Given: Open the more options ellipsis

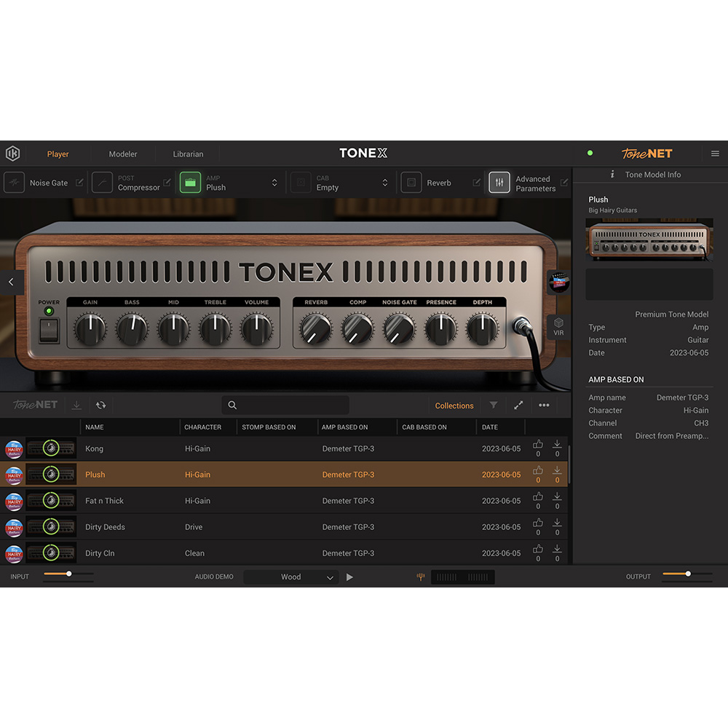Looking at the screenshot, I should coord(544,405).
